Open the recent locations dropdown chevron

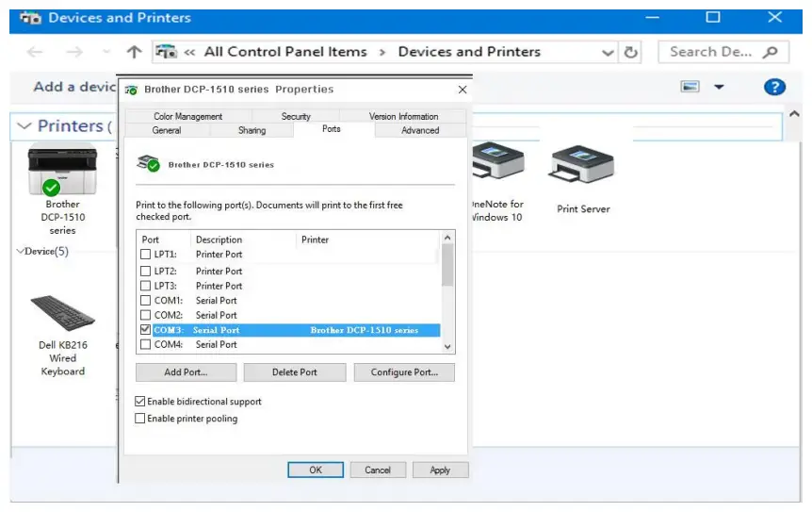click(x=106, y=52)
